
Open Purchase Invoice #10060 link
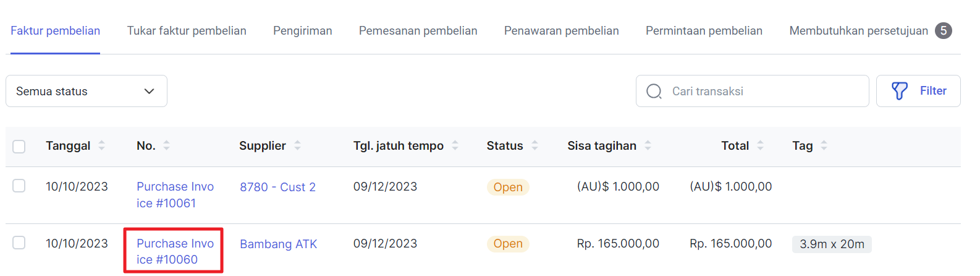pos(175,251)
